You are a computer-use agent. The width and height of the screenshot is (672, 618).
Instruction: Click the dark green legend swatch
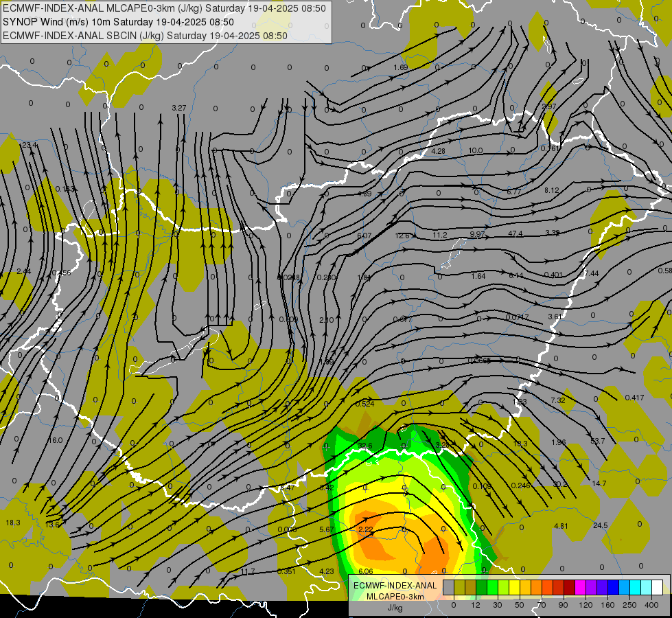[x=481, y=587]
